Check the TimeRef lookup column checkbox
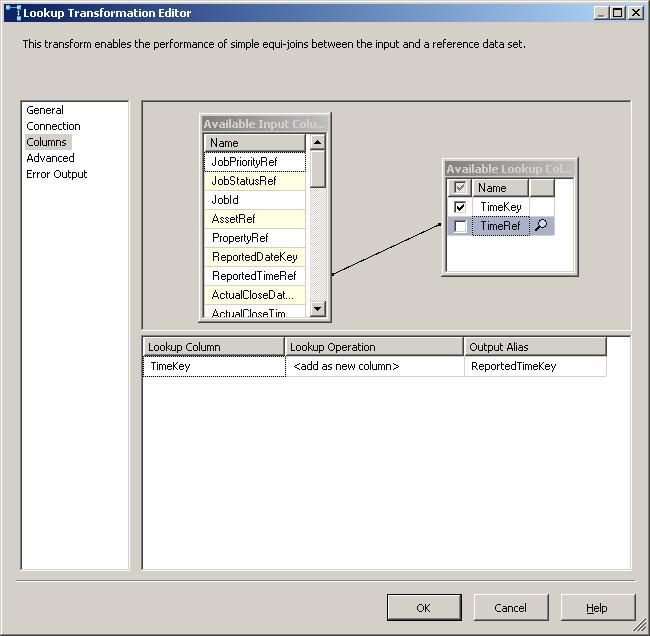This screenshot has height=636, width=650. 460,226
